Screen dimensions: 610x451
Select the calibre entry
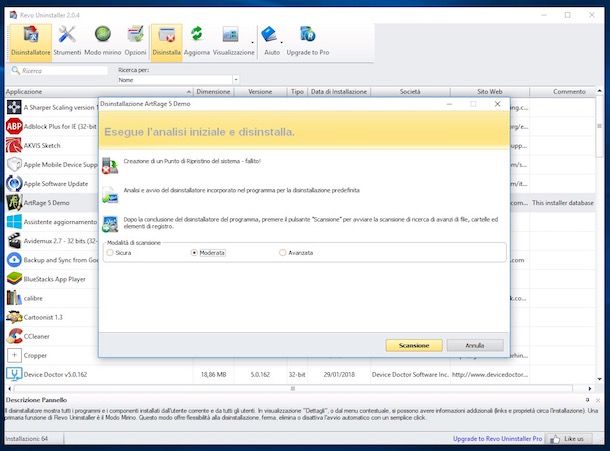(51, 298)
